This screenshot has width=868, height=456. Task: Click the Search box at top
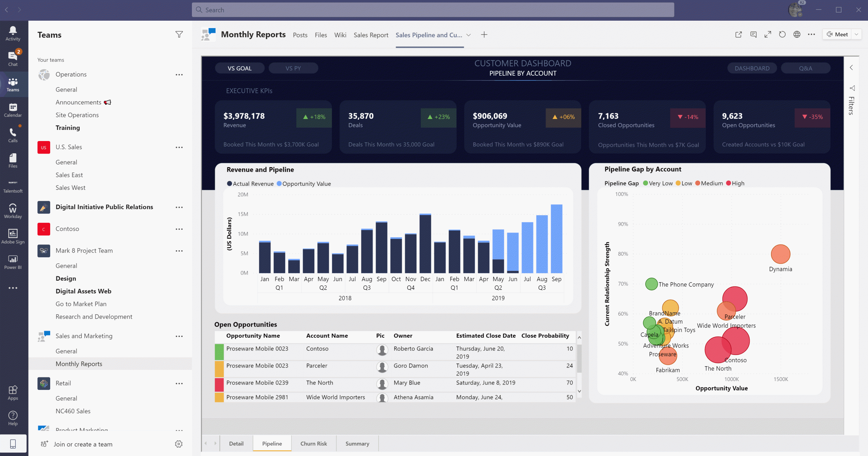click(x=433, y=10)
